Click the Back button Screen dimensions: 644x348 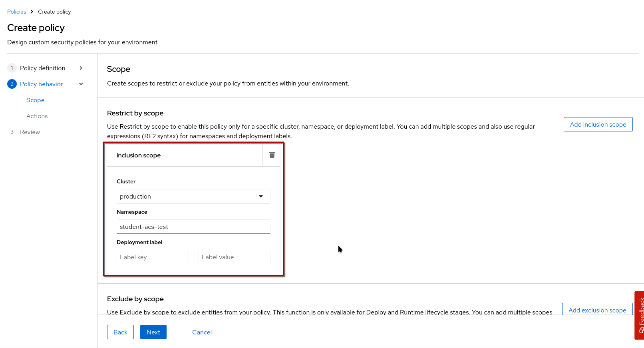click(120, 332)
